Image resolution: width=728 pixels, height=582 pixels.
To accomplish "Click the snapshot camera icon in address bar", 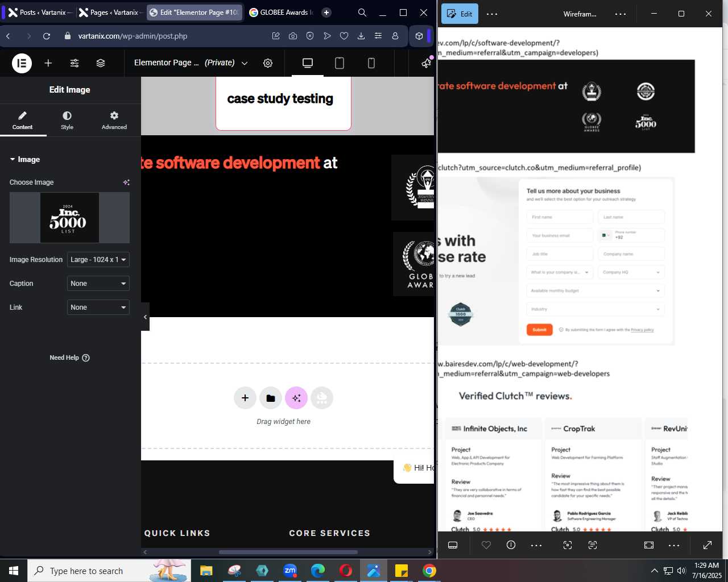I will [x=293, y=36].
